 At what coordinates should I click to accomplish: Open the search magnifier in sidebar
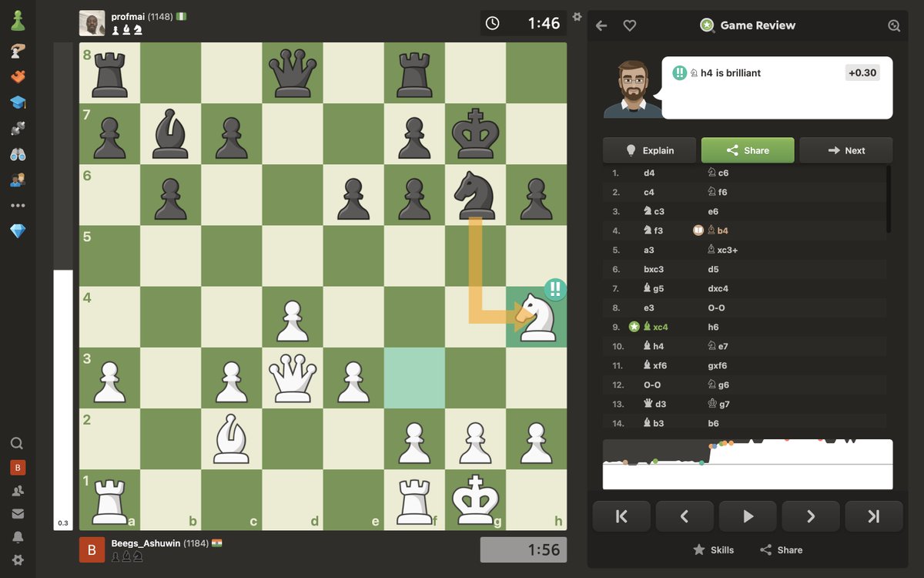tap(17, 443)
